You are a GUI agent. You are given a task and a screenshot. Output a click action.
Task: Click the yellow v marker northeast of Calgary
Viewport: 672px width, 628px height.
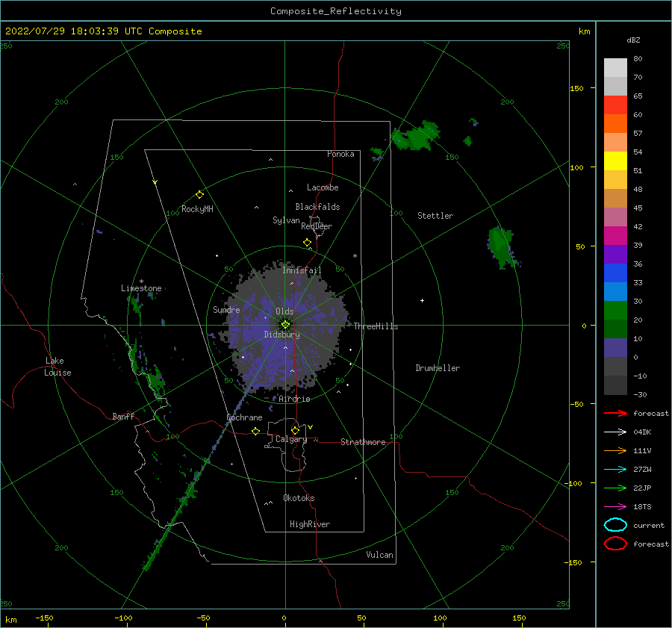[x=311, y=427]
